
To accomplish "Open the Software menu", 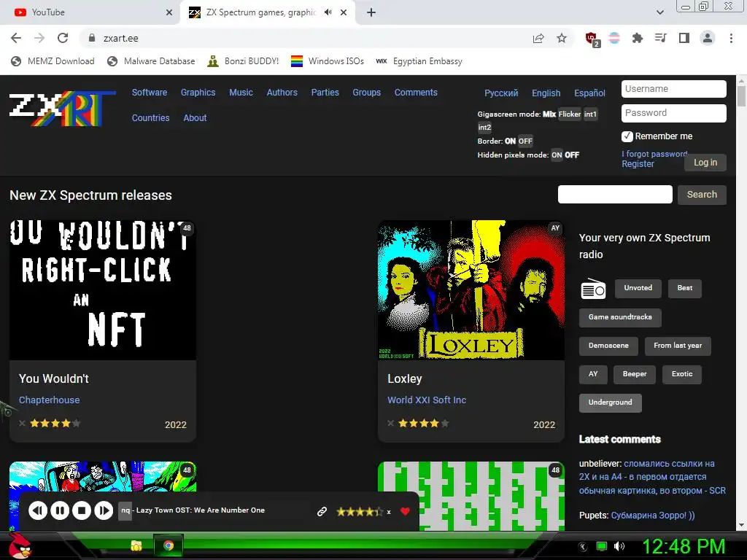I will (150, 93).
